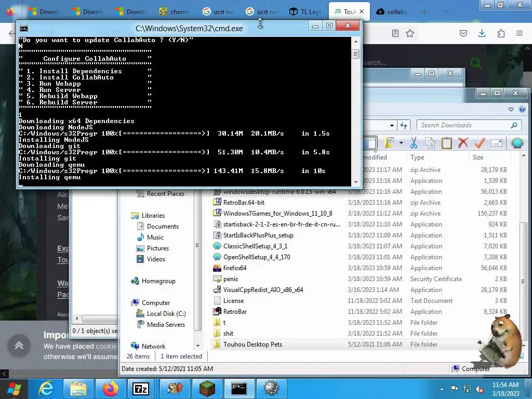
Task: Select Media Servers in navigation pane
Action: 166,324
